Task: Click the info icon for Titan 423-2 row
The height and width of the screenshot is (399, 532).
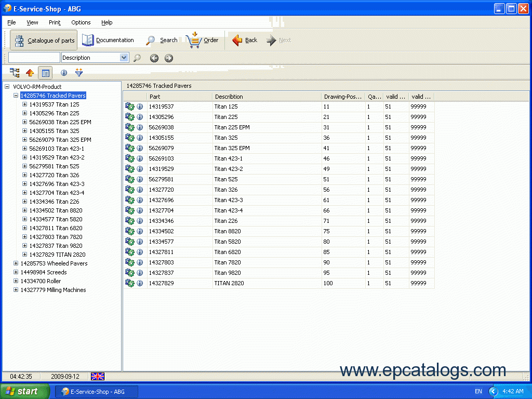Action: coord(140,169)
